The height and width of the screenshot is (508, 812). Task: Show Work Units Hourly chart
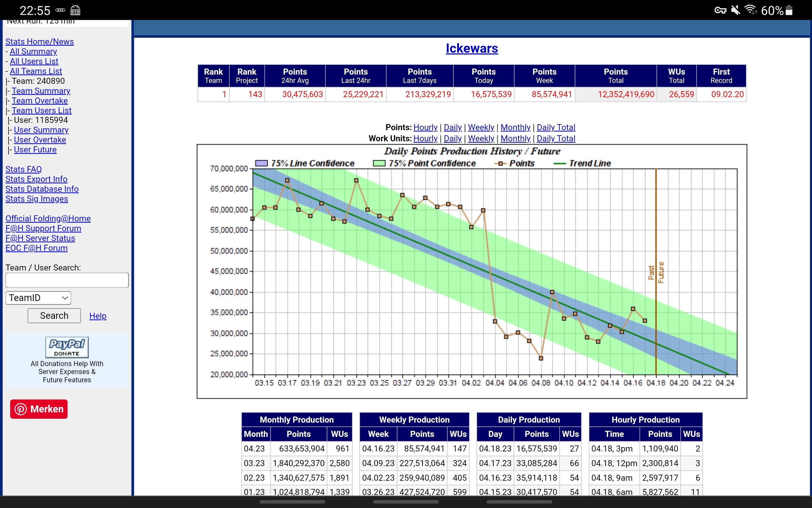click(x=425, y=138)
